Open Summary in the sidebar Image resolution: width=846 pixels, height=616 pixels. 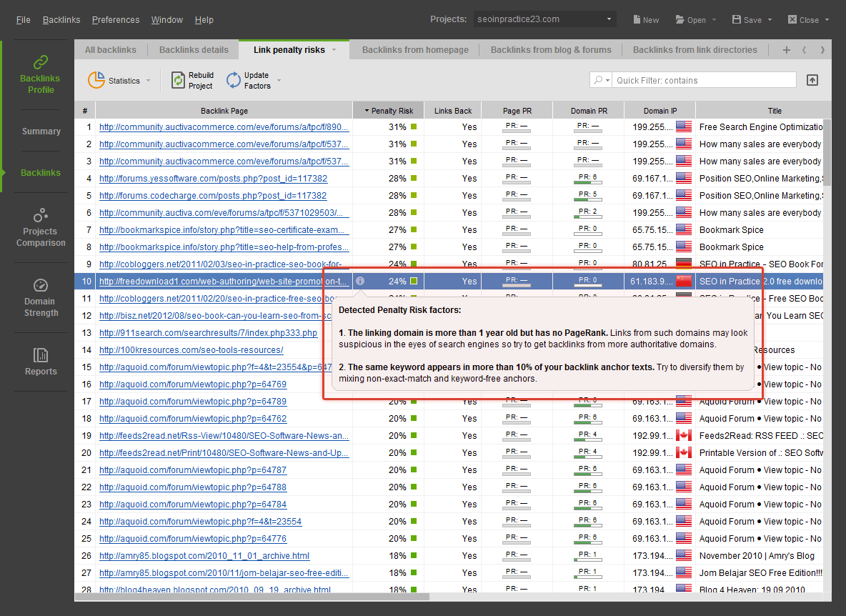41,131
